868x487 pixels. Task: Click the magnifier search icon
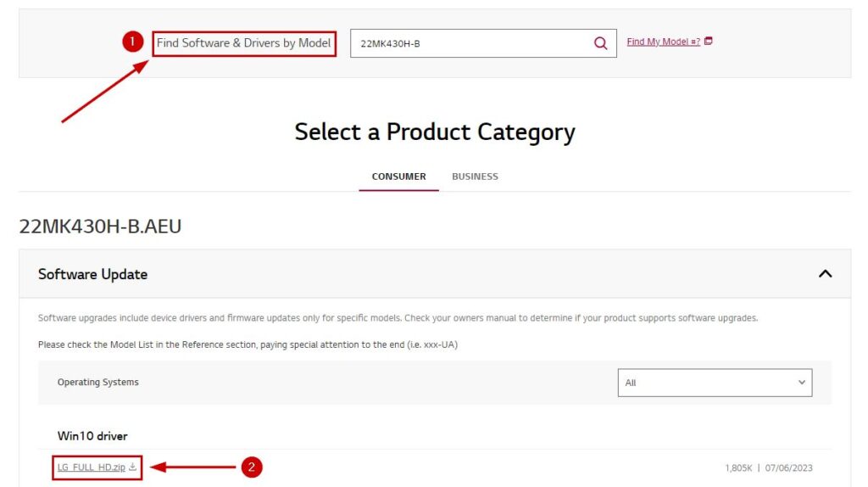(600, 43)
